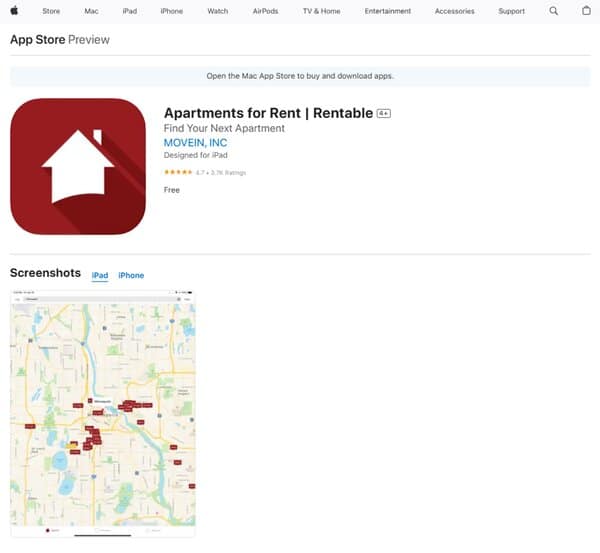Open the Entertainment menu item

(x=388, y=11)
